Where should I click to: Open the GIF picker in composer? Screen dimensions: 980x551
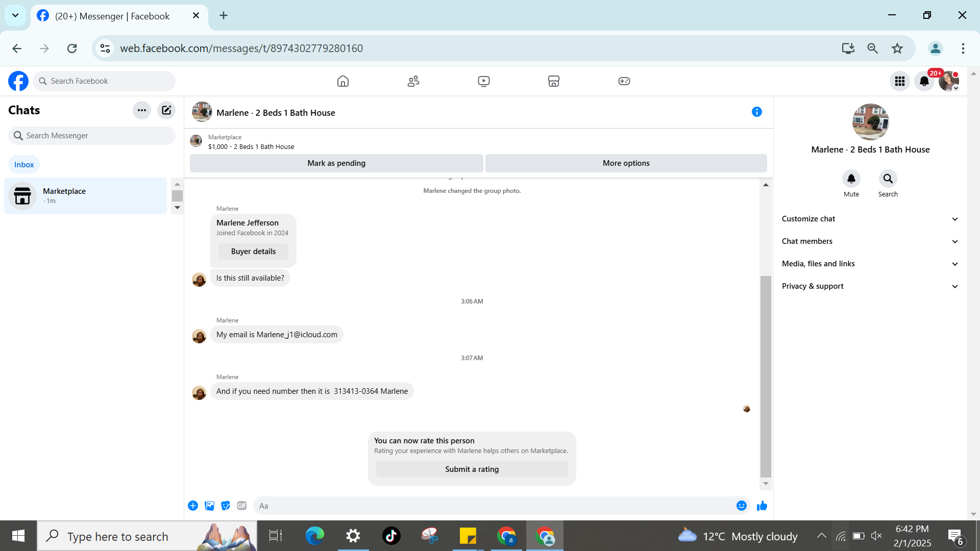coord(242,506)
